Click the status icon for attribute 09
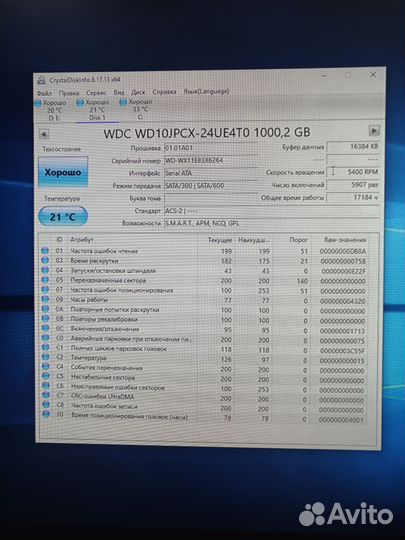This screenshot has height=540, width=405. pyautogui.click(x=45, y=299)
